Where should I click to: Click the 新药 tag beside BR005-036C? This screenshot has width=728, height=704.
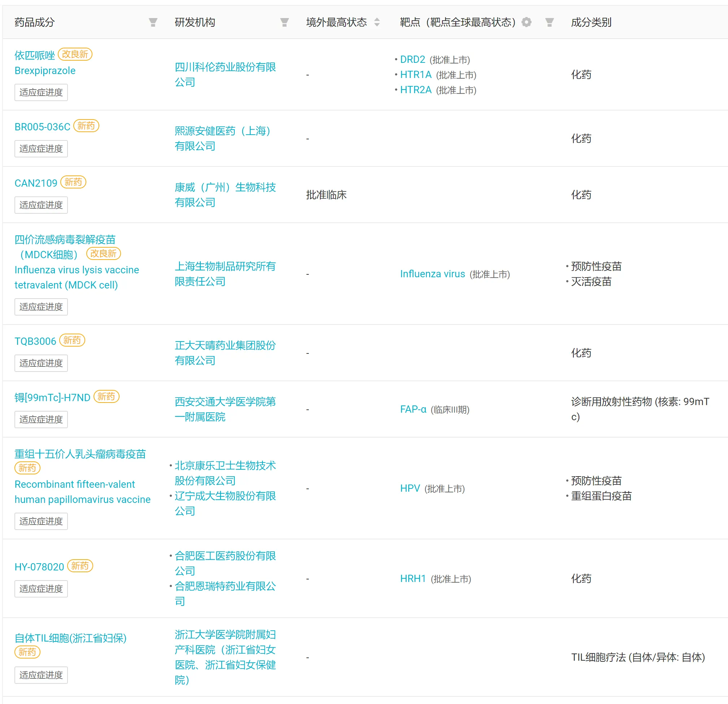(86, 126)
